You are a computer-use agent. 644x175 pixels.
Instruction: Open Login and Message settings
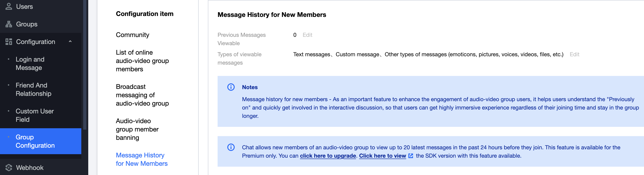(x=30, y=63)
